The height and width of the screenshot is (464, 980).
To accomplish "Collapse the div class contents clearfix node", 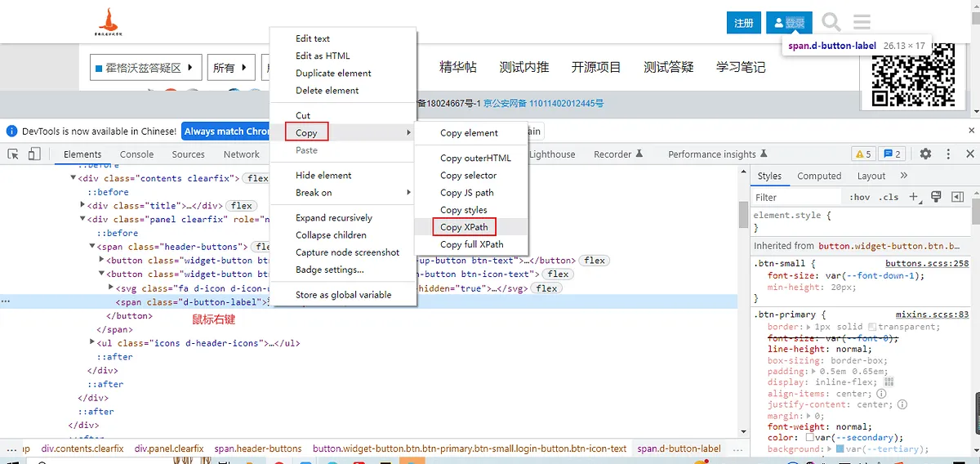I will tap(73, 178).
